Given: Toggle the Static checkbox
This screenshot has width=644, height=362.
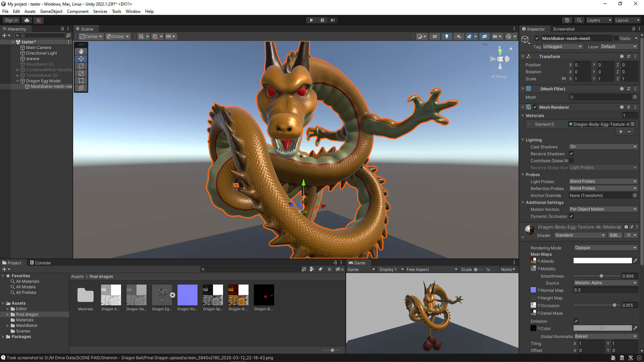Looking at the screenshot, I should (x=616, y=38).
